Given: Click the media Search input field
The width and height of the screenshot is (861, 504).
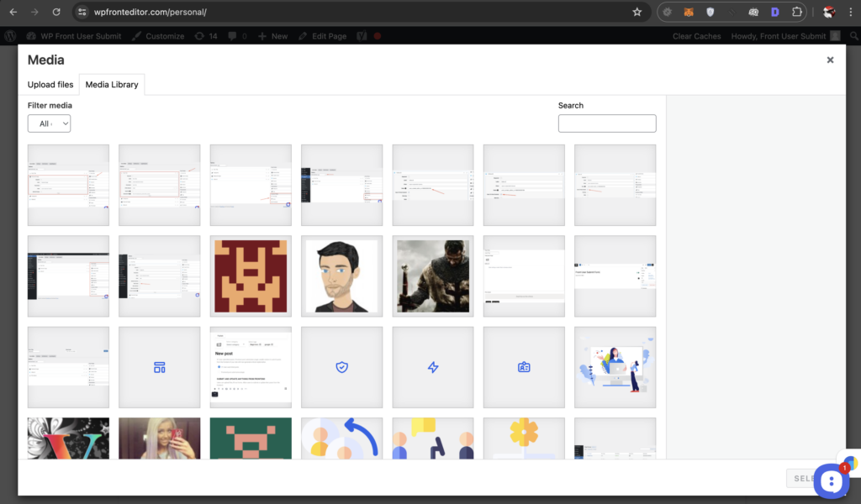Looking at the screenshot, I should click(606, 123).
